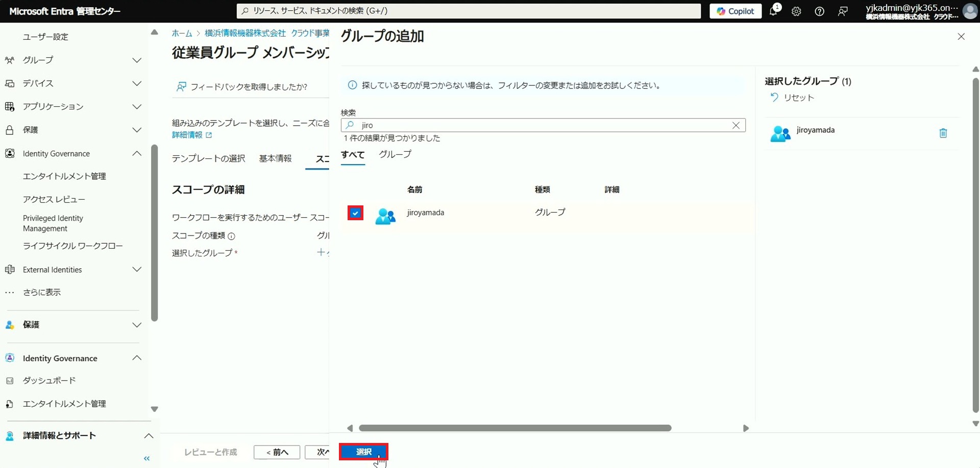This screenshot has width=980, height=468.
Task: Open the settings gear icon
Action: click(x=796, y=11)
